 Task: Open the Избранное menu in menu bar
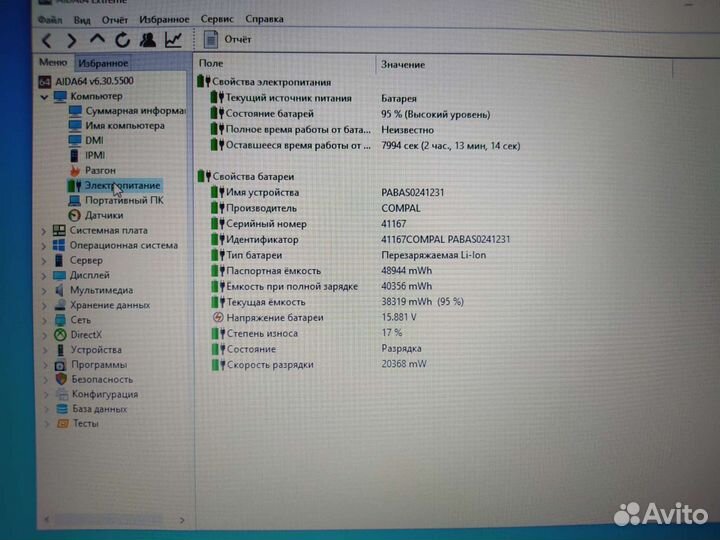click(x=164, y=19)
